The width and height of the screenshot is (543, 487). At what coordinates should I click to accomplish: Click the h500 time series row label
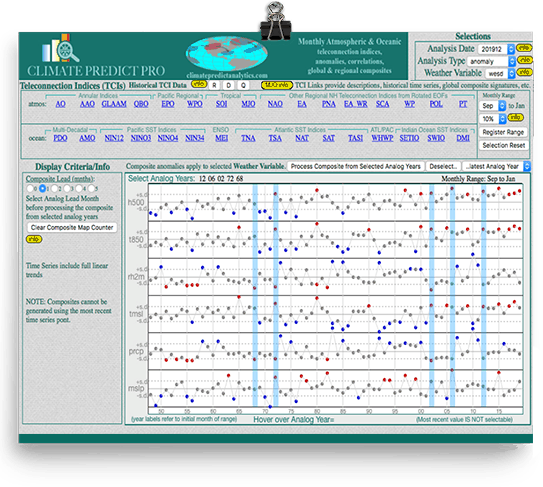coord(136,202)
